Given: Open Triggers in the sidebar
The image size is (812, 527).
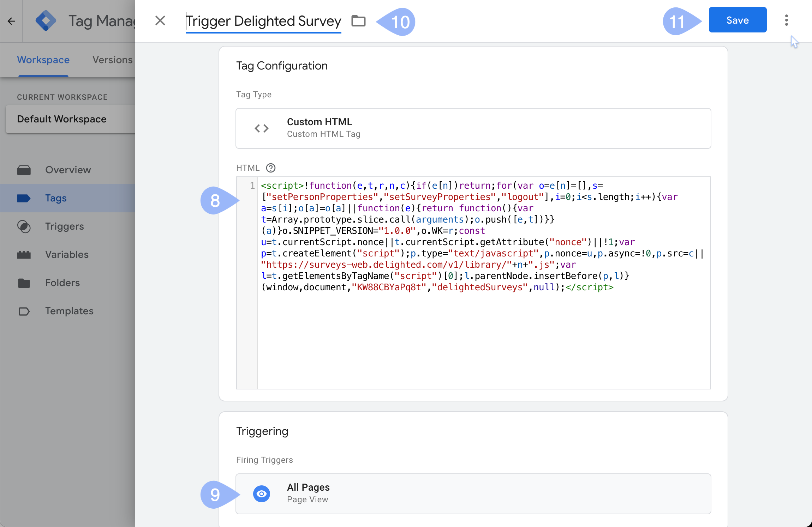Looking at the screenshot, I should point(67,226).
